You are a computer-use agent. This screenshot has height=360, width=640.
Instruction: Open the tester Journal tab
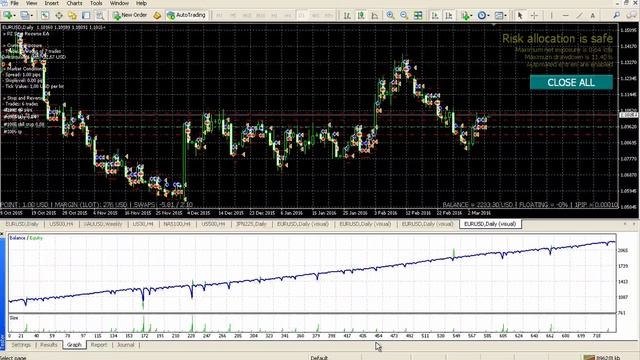tap(126, 345)
